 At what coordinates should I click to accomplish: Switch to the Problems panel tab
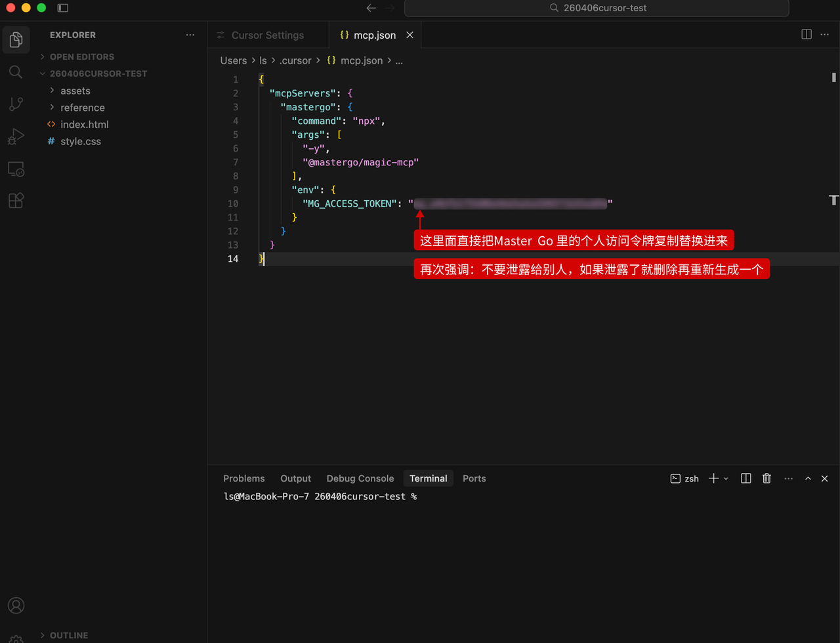point(243,478)
